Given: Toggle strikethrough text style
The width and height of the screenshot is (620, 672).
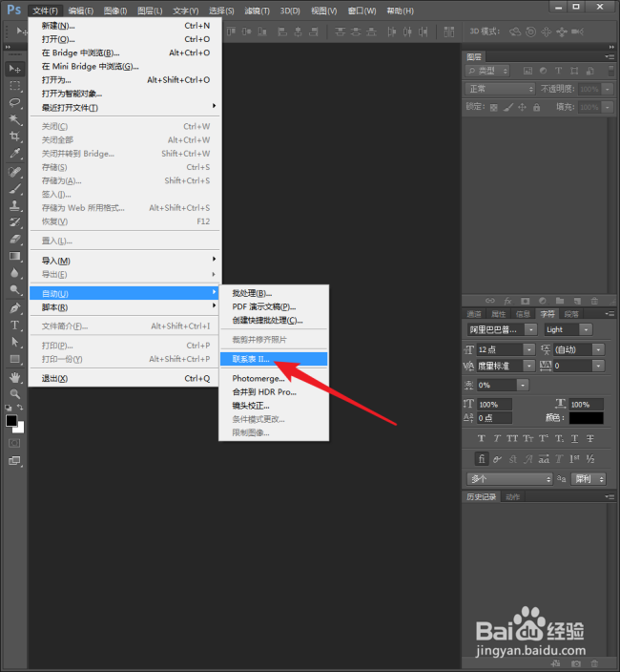Looking at the screenshot, I should [x=590, y=438].
